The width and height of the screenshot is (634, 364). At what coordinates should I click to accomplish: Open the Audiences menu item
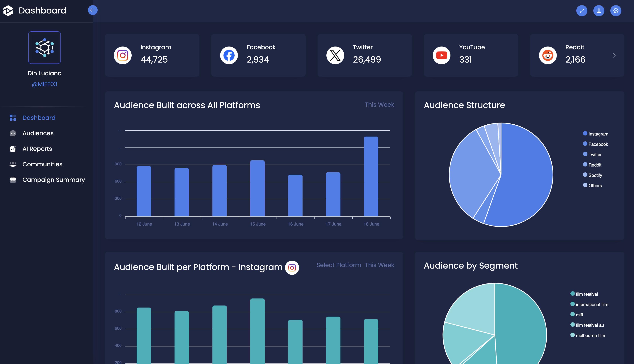[x=38, y=133]
